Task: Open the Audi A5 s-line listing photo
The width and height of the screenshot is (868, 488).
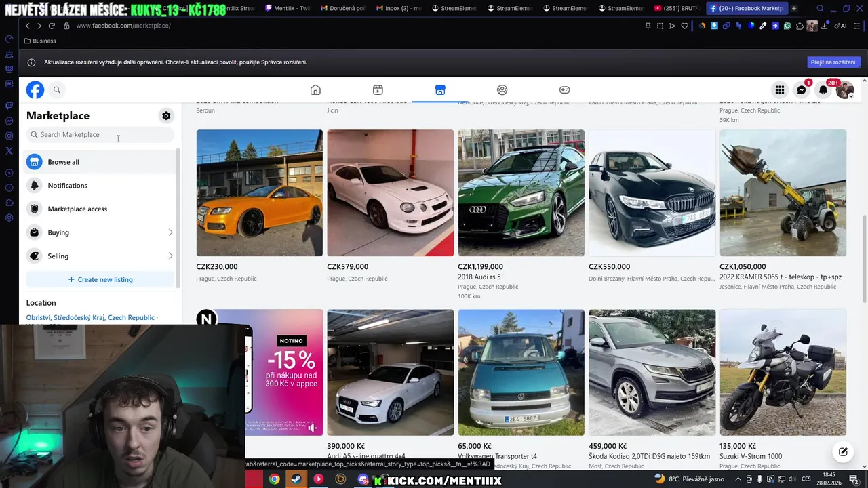Action: [x=391, y=373]
